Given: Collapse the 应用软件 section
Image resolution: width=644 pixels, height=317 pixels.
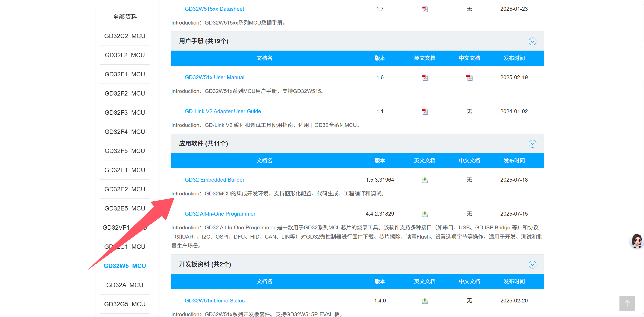Looking at the screenshot, I should (532, 144).
